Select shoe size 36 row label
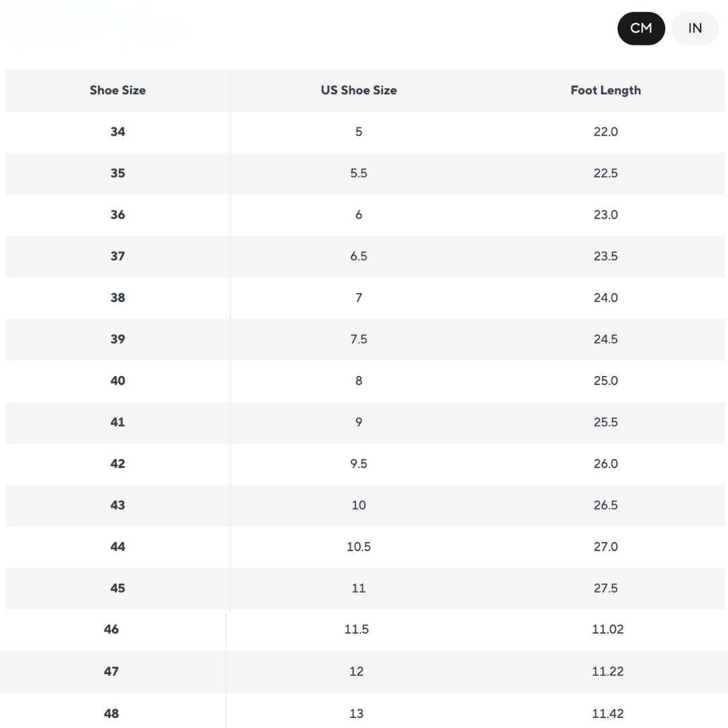Screen dimensions: 728x728 pyautogui.click(x=117, y=215)
